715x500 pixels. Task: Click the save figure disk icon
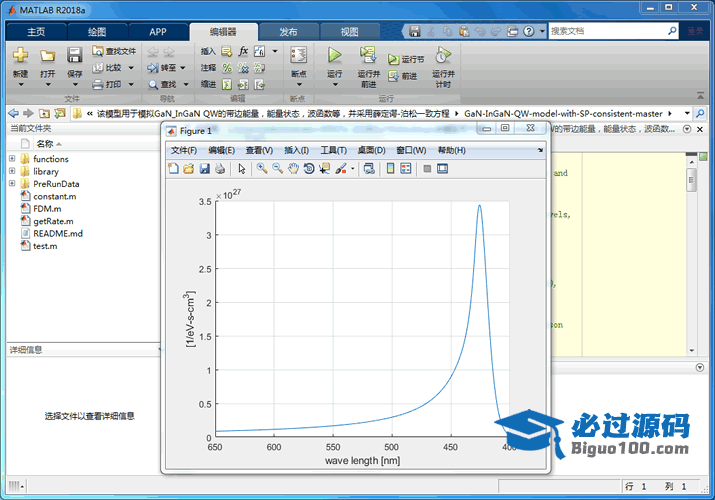[x=204, y=169]
